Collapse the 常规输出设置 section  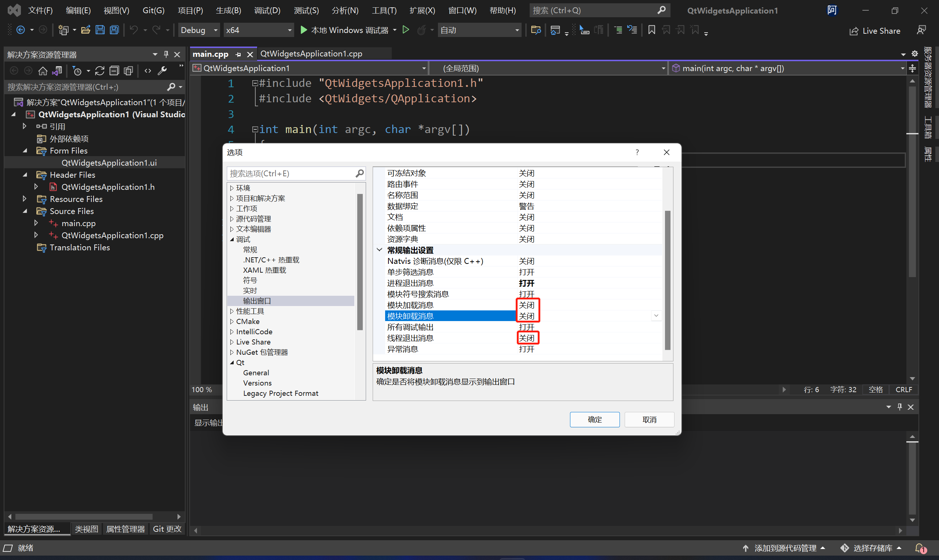pos(379,250)
